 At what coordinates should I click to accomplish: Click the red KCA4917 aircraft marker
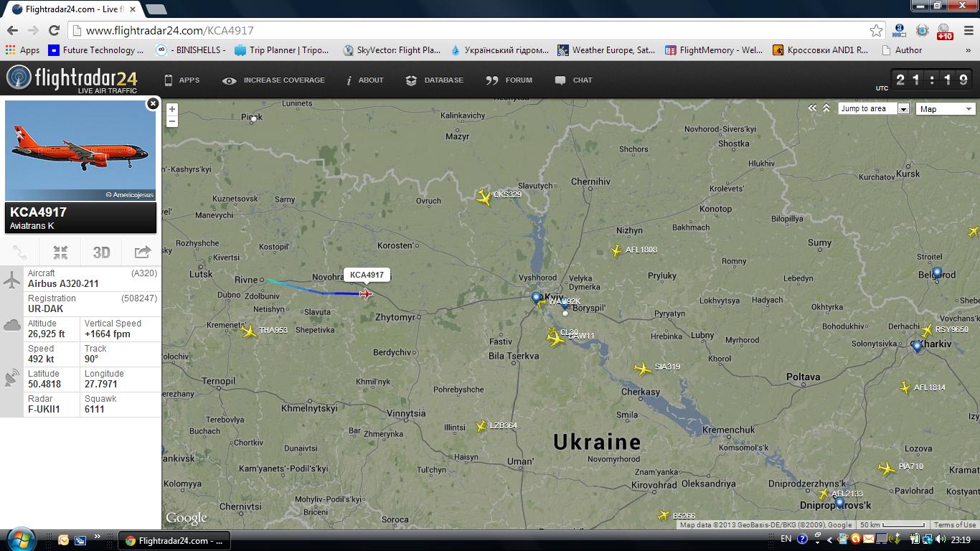pos(366,293)
